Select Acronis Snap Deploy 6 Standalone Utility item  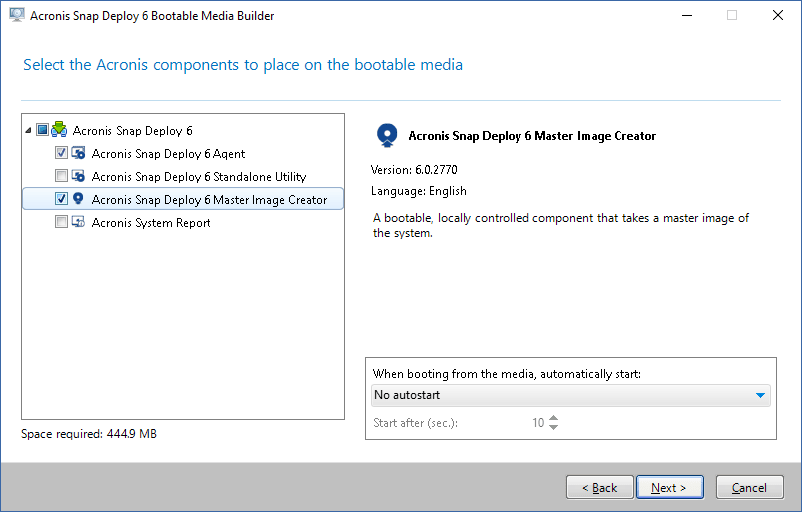[x=198, y=177]
